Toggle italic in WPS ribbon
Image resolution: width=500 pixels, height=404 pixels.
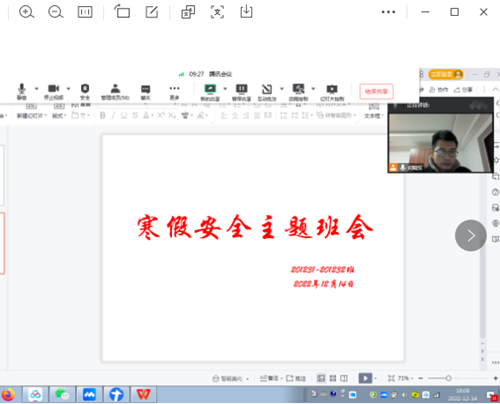tap(113, 115)
